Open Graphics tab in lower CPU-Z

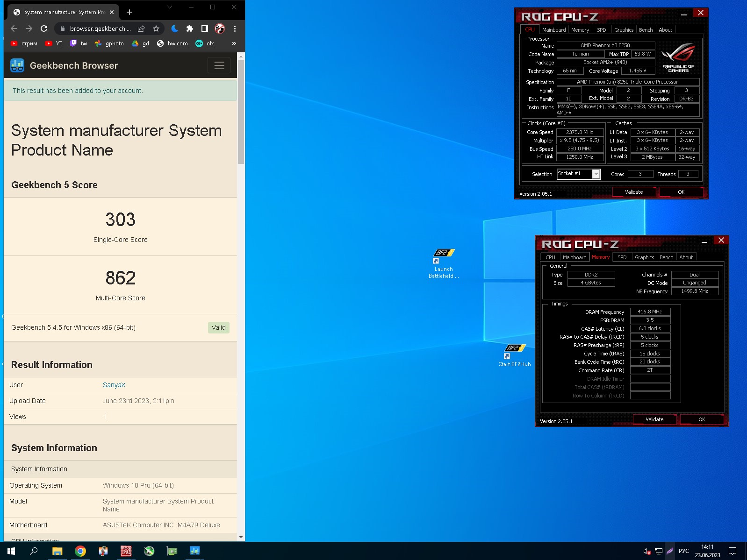[x=645, y=257]
